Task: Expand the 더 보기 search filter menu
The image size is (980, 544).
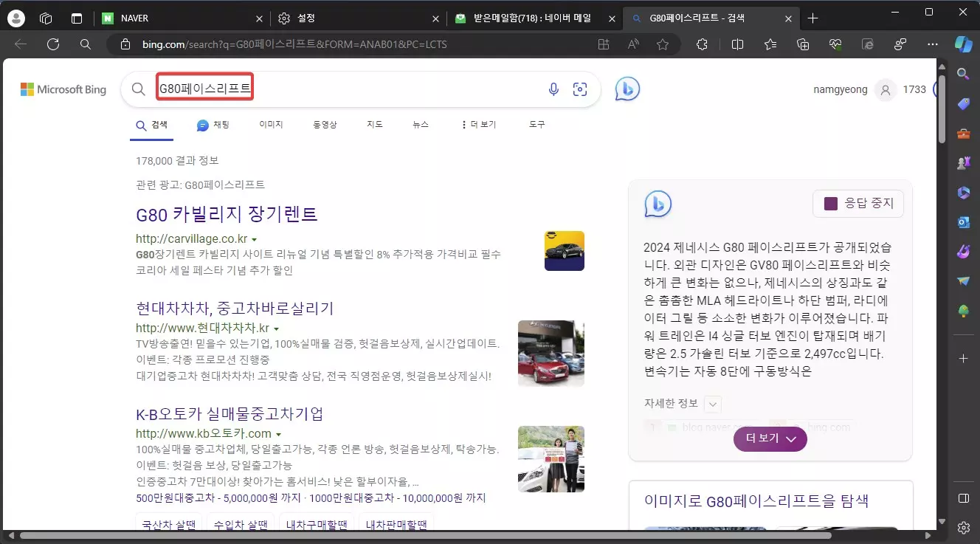Action: pyautogui.click(x=480, y=124)
